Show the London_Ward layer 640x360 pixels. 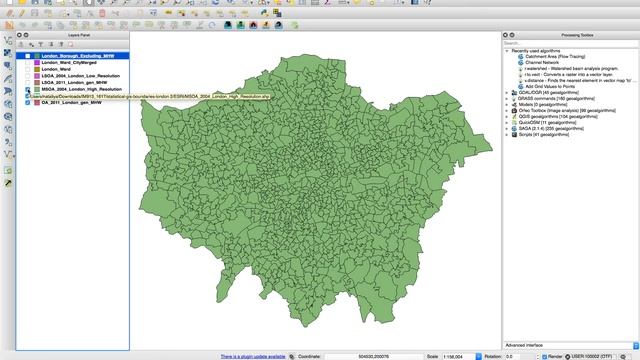coord(27,69)
